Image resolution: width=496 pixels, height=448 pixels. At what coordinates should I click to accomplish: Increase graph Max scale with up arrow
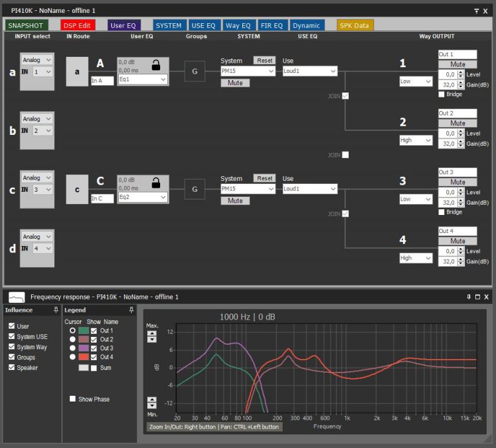[152, 333]
